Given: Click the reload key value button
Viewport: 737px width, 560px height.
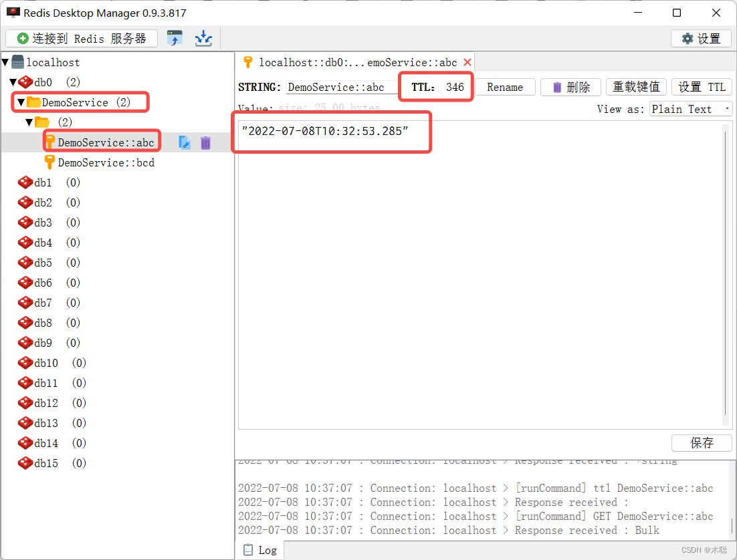Looking at the screenshot, I should click(x=636, y=87).
